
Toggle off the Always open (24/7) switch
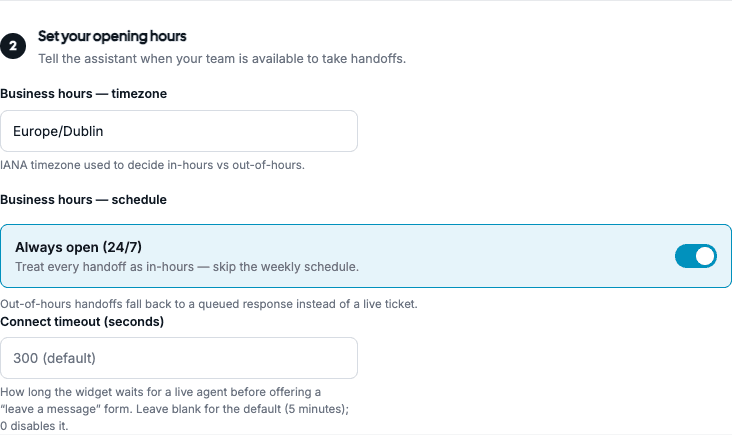pyautogui.click(x=696, y=256)
